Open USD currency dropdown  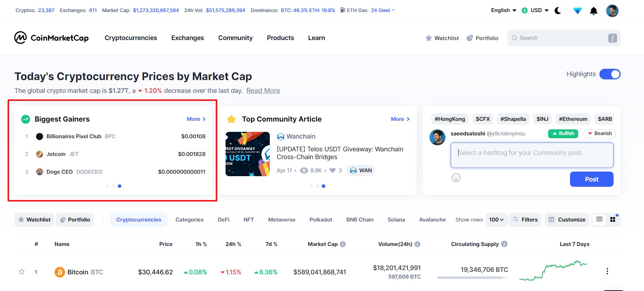(x=535, y=10)
